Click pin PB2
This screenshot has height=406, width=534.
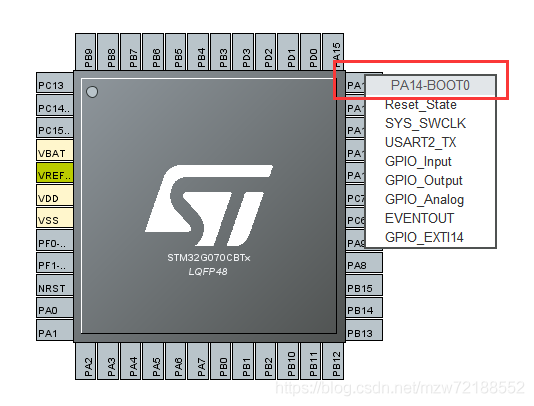click(x=266, y=361)
